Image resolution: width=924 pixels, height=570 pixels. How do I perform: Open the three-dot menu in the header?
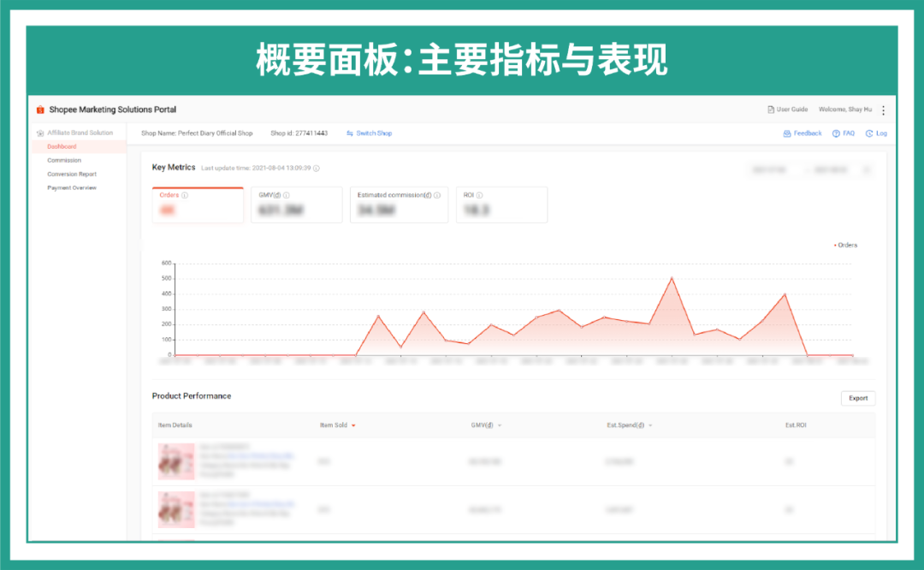(884, 110)
